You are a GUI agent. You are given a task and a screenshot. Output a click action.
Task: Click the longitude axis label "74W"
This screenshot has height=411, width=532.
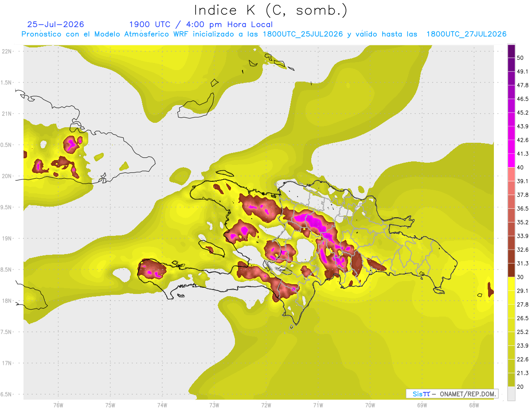(x=162, y=405)
